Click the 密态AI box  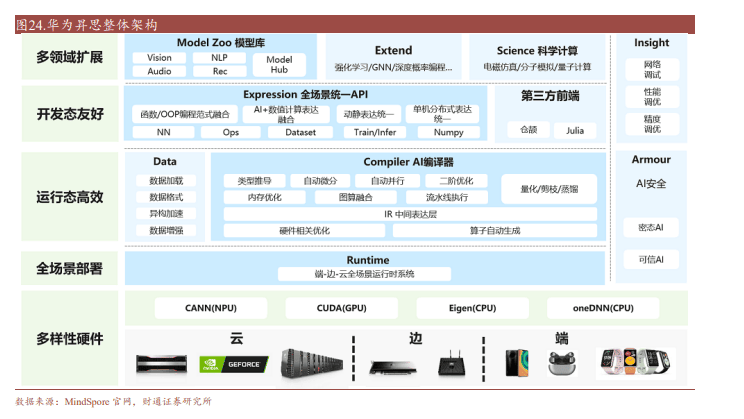click(651, 228)
